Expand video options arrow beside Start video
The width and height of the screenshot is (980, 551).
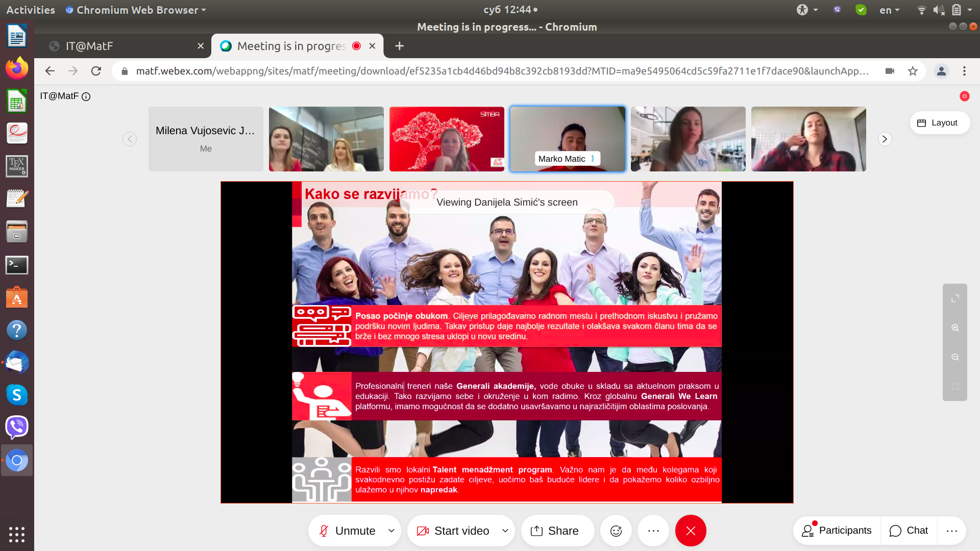pos(505,531)
